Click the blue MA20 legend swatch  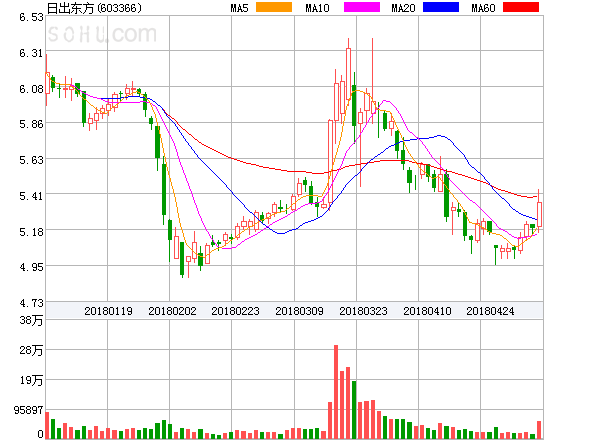tap(441, 7)
